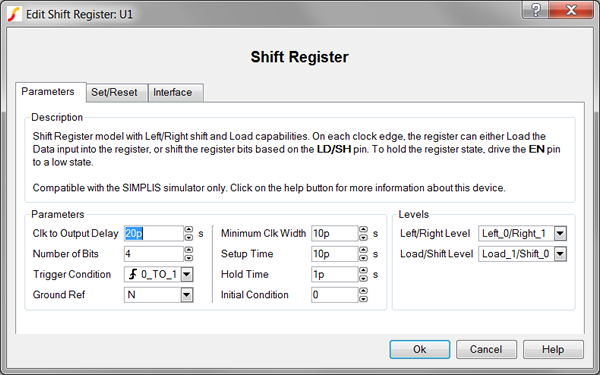Click the Clk to Output Delay input field
This screenshot has height=375, width=600.
point(154,233)
